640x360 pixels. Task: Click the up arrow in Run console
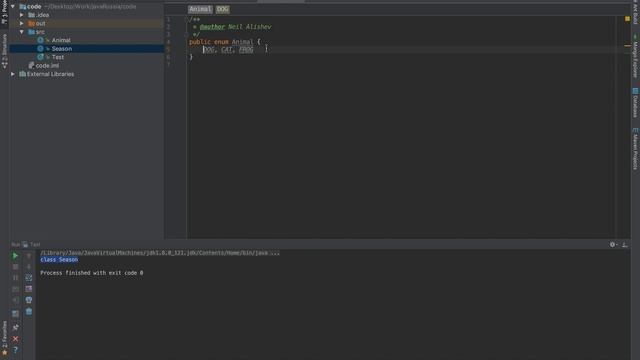(x=29, y=256)
